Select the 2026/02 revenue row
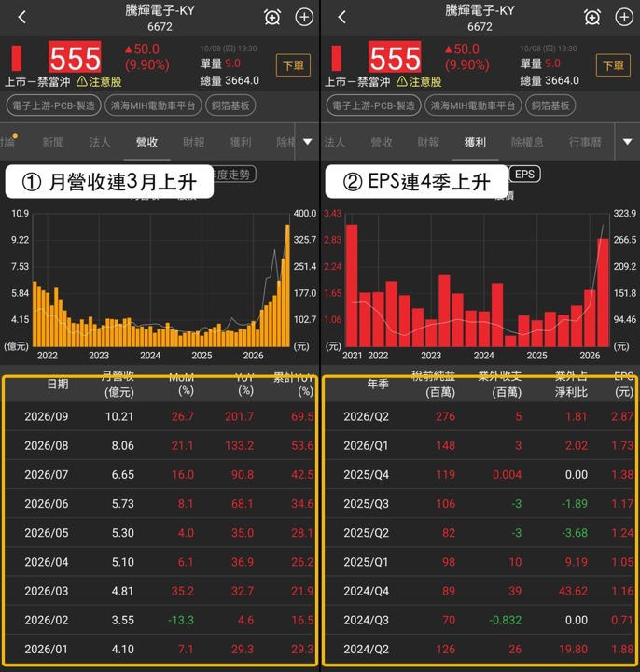Screen dimensions: 640x672 160,620
